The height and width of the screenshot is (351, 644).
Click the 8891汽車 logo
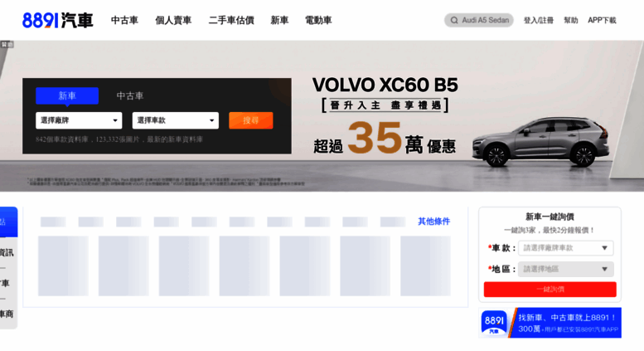tap(57, 20)
